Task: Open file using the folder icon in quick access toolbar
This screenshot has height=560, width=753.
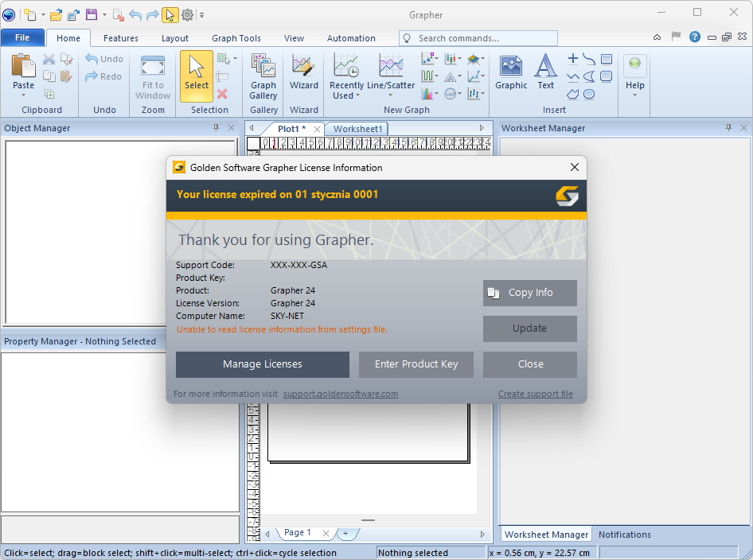Action: (x=57, y=15)
